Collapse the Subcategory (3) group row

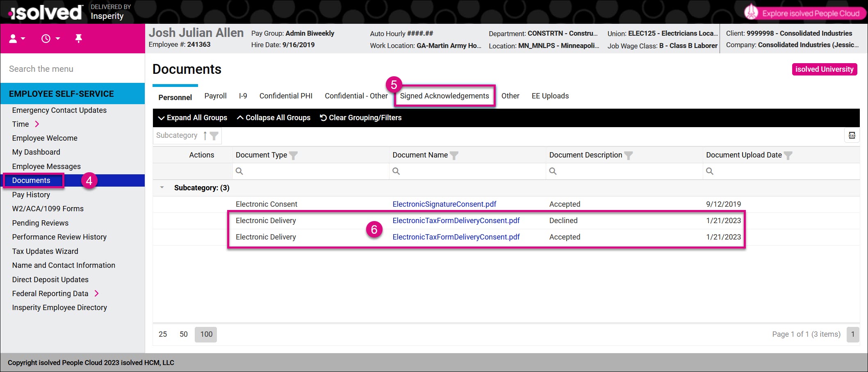(x=162, y=188)
